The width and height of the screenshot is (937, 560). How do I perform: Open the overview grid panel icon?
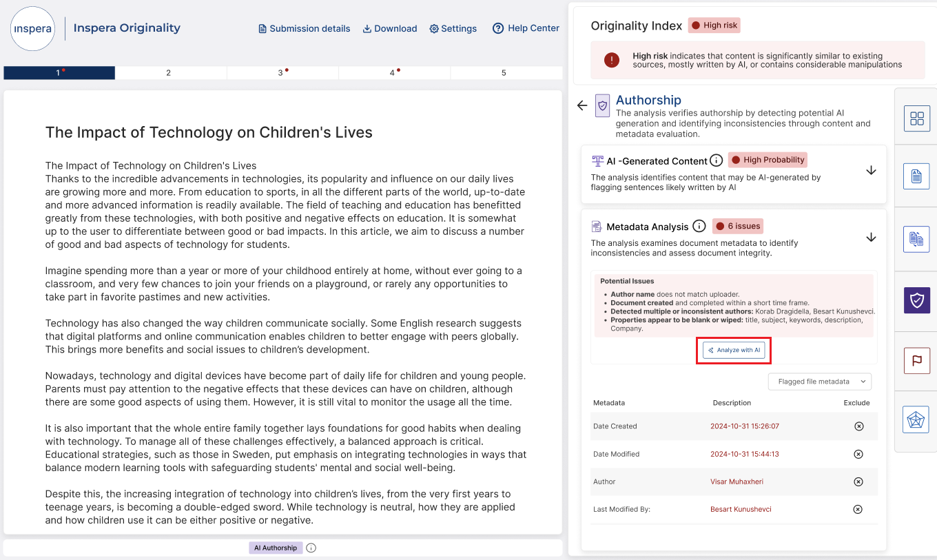pos(916,118)
